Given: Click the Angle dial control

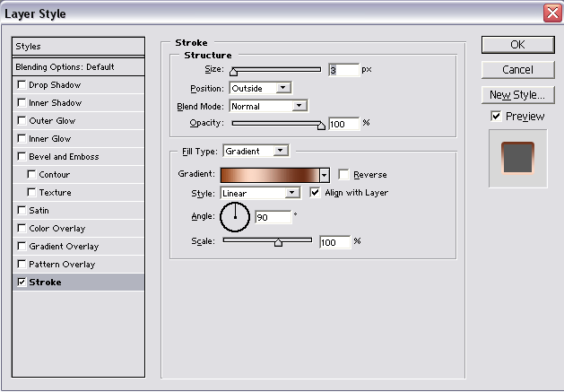Looking at the screenshot, I should [235, 217].
